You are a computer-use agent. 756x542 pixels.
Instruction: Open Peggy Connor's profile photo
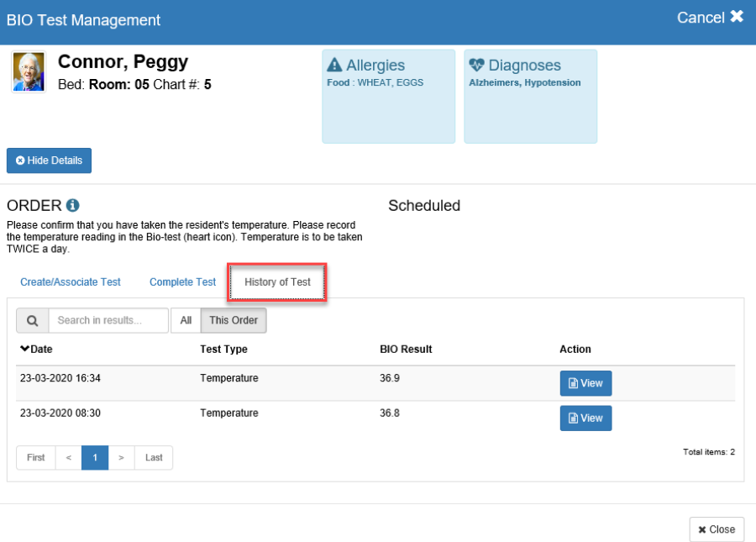point(28,71)
